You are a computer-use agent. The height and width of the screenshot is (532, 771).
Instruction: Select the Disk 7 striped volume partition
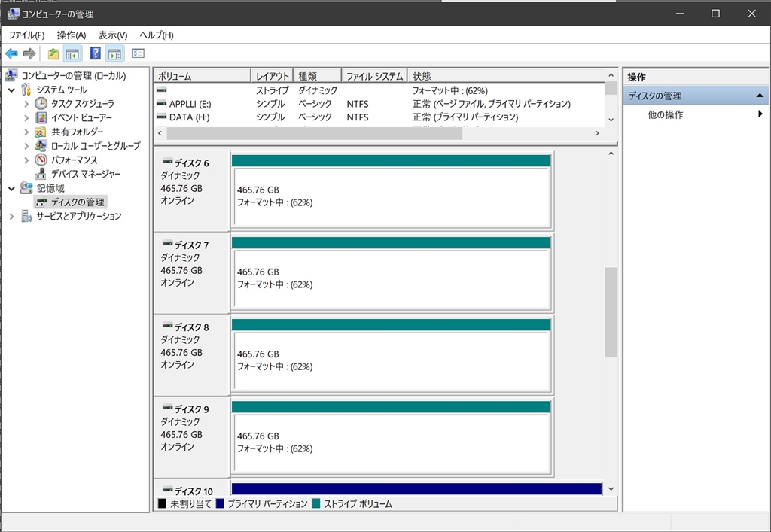[x=392, y=272]
